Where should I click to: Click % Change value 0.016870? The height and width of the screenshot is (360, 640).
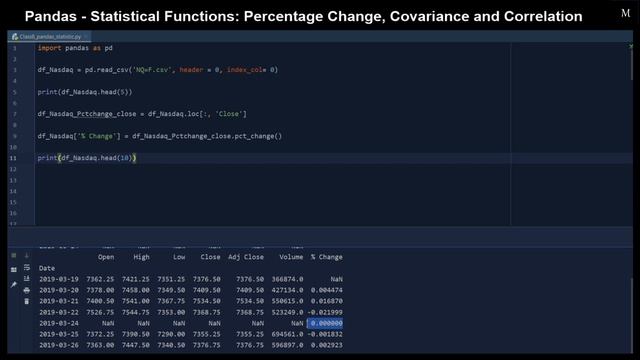tap(327, 301)
